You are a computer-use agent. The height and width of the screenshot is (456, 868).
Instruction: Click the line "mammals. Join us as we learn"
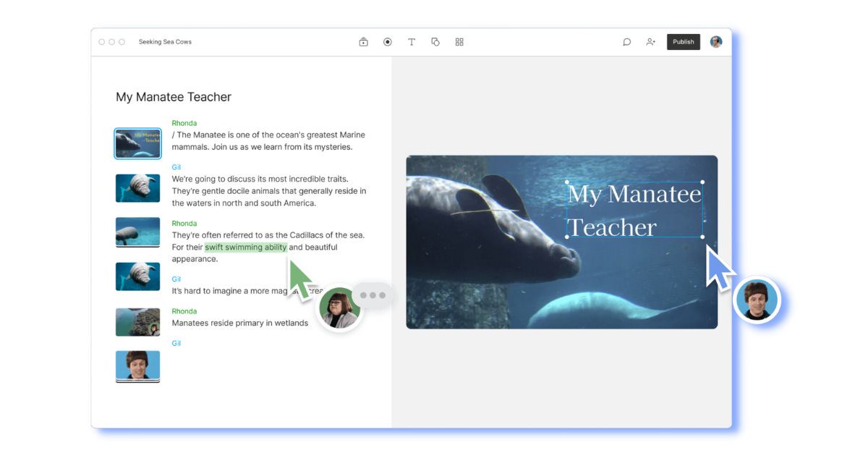pos(262,147)
